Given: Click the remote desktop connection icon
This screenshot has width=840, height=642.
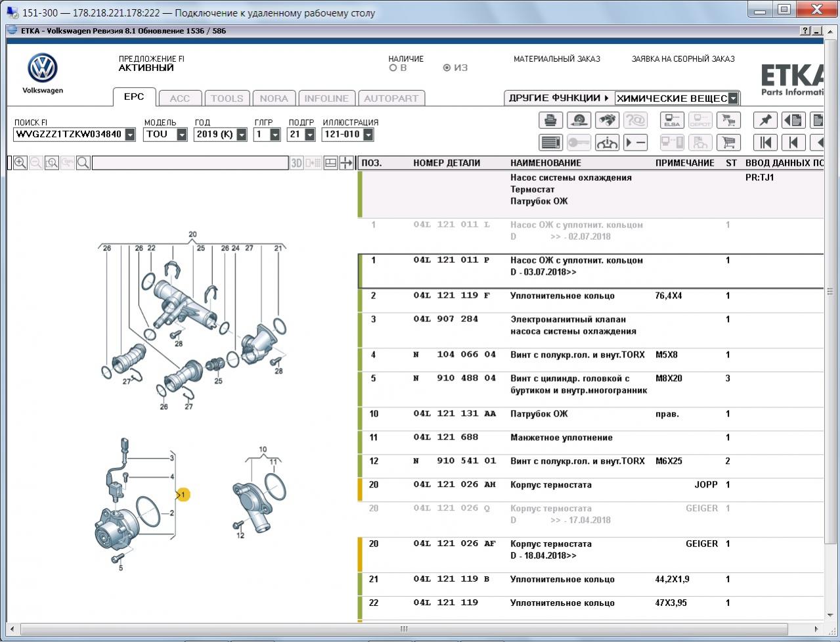Looking at the screenshot, I should [12, 12].
